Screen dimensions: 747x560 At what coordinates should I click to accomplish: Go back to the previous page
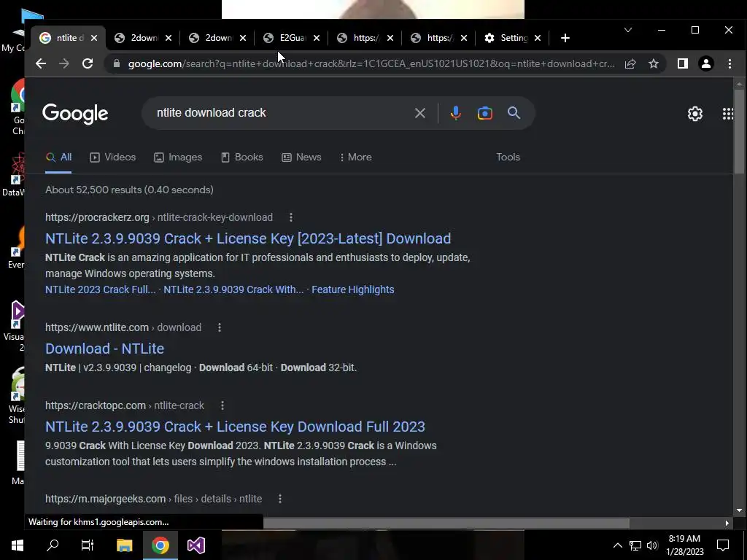click(41, 64)
